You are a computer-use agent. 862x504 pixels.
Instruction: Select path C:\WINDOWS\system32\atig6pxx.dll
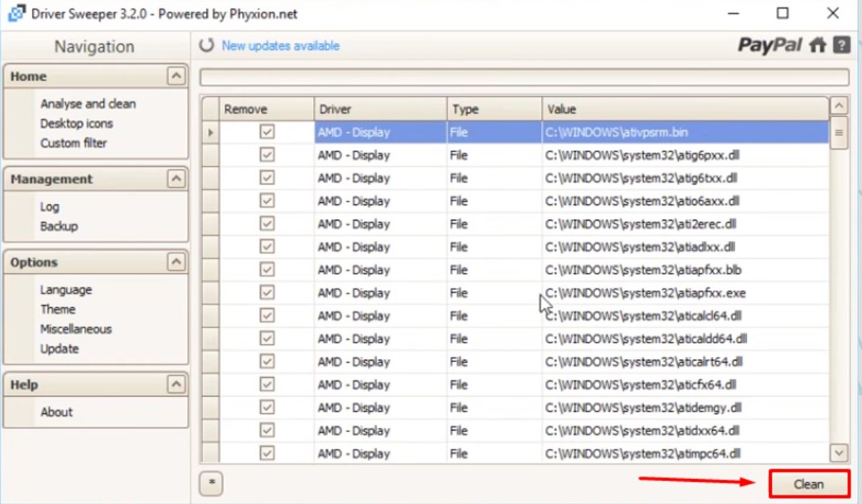[641, 155]
